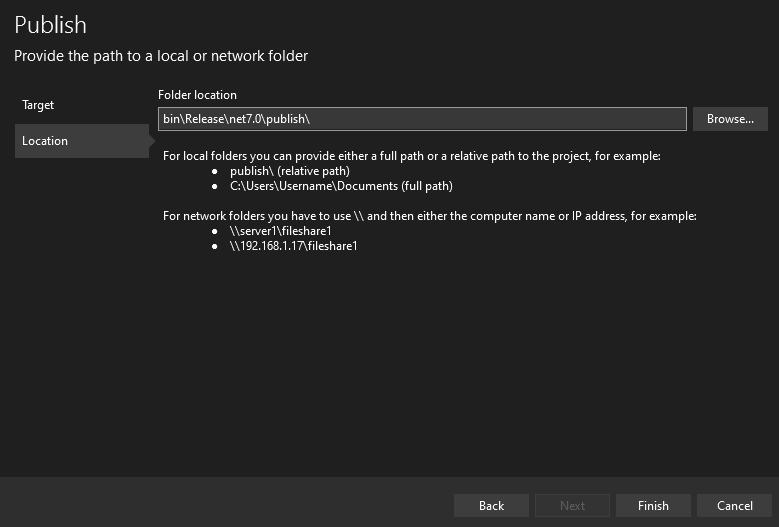
Task: Click the Publish dialog heading
Action: (50, 25)
